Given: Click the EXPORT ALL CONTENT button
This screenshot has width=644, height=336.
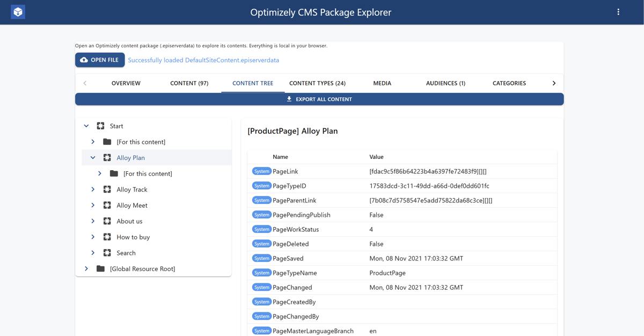Looking at the screenshot, I should pyautogui.click(x=319, y=99).
